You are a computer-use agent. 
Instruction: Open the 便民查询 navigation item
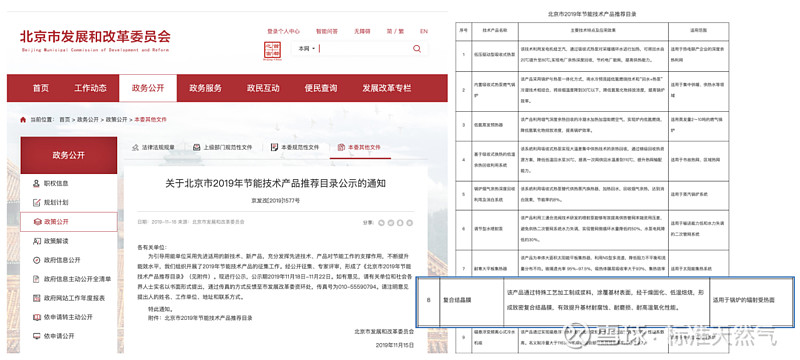(x=321, y=88)
